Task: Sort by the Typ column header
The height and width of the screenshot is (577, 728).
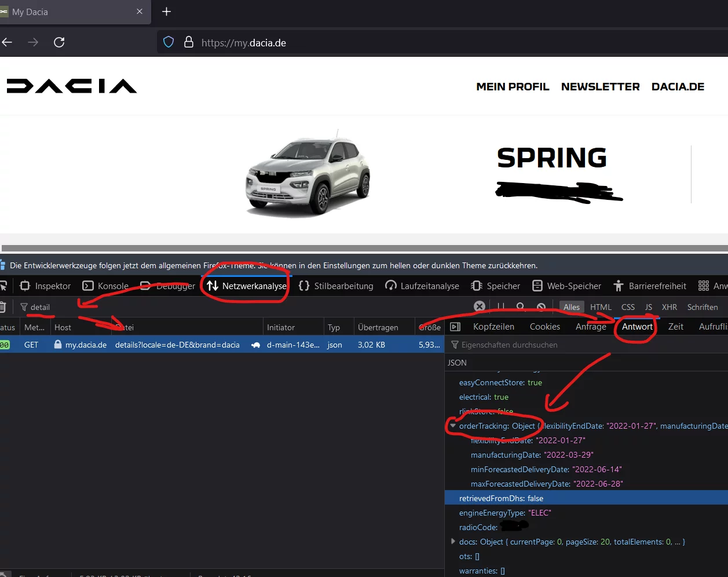Action: [338, 327]
